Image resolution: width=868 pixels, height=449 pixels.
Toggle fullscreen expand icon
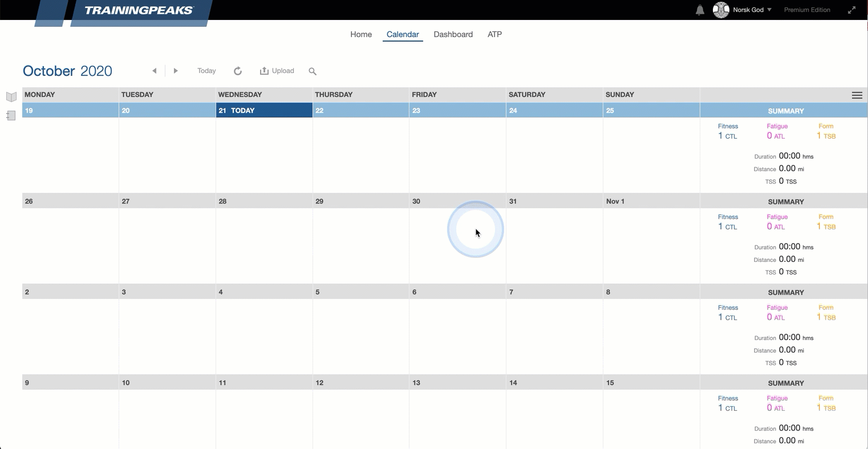click(851, 10)
